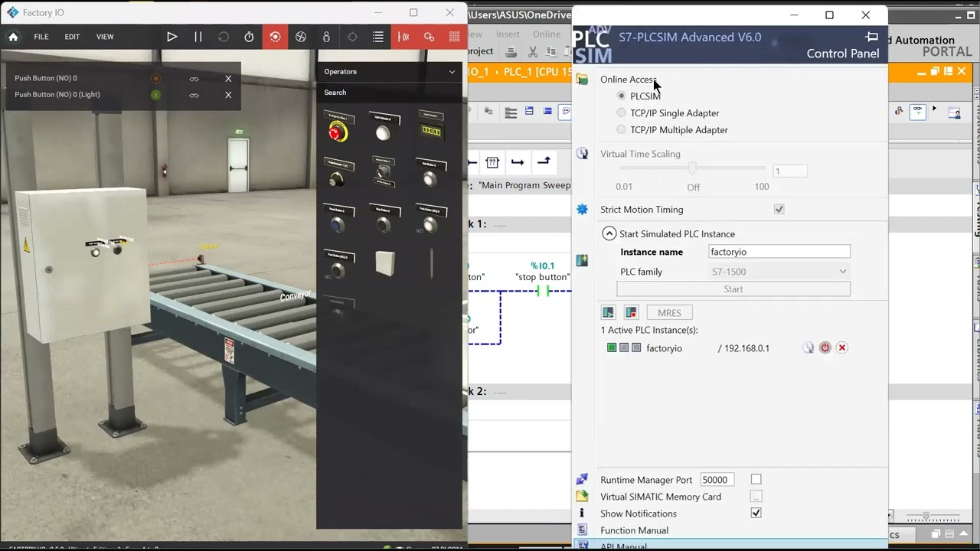Enable the Runtime Manager Port checkbox

(756, 479)
